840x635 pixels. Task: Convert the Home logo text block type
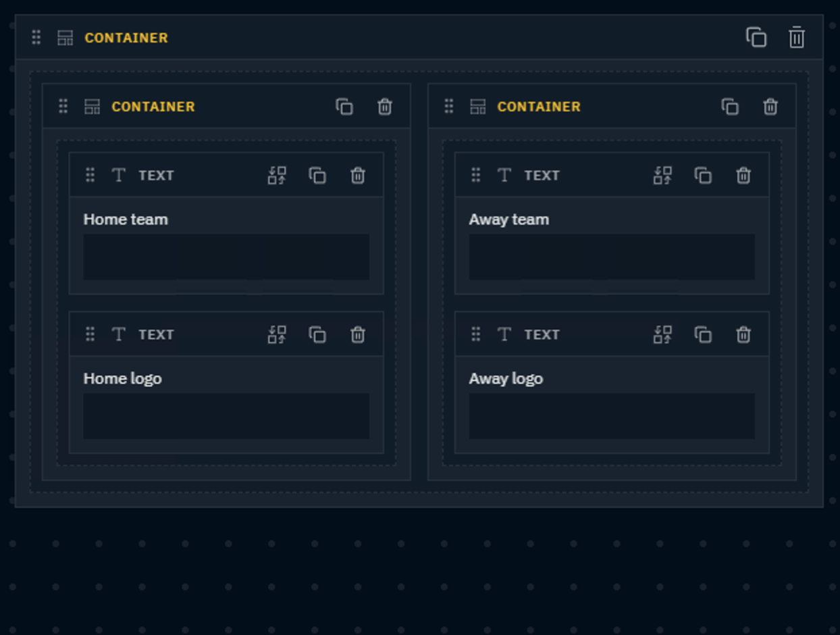(x=277, y=334)
